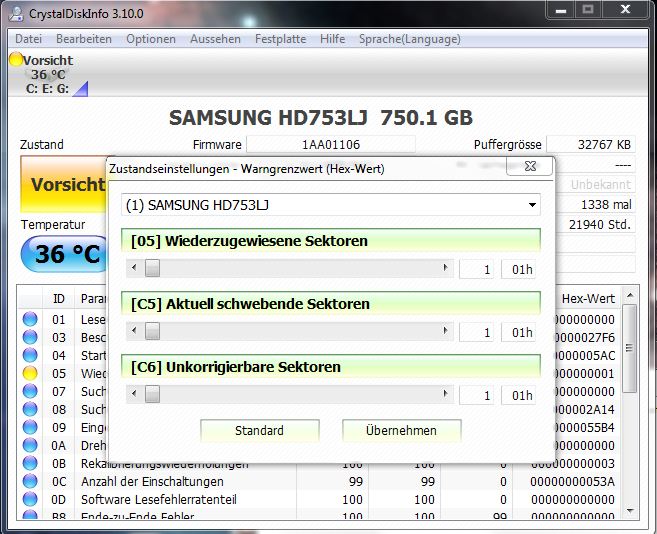Click the blue status circle for ID 07

[x=30, y=391]
